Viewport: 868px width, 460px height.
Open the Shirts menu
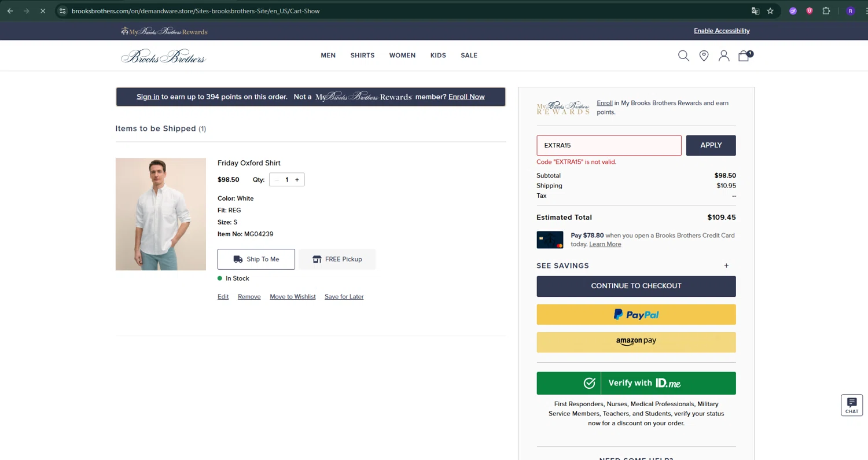(x=362, y=56)
